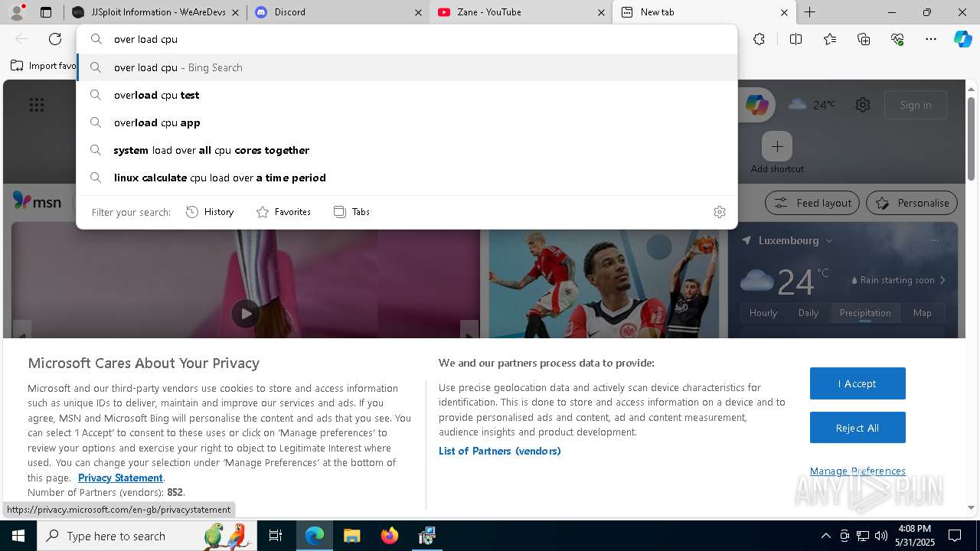This screenshot has width=980, height=551.
Task: Open List of Partners (vendors) link
Action: [500, 451]
